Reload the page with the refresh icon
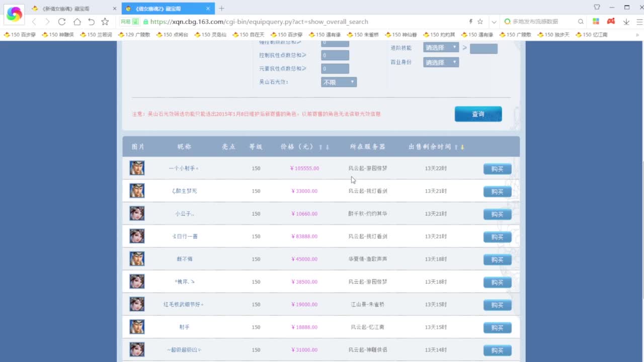644x362 pixels. 62,22
